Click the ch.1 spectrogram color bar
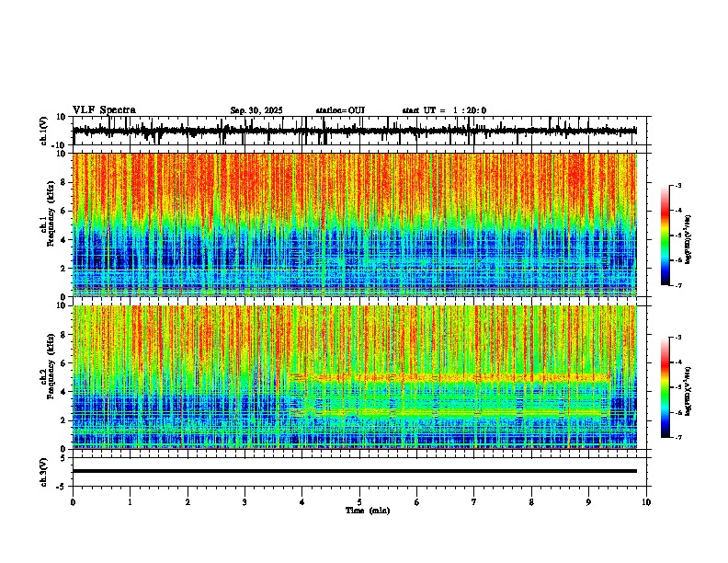Screen dimensions: 728x563 [665, 236]
